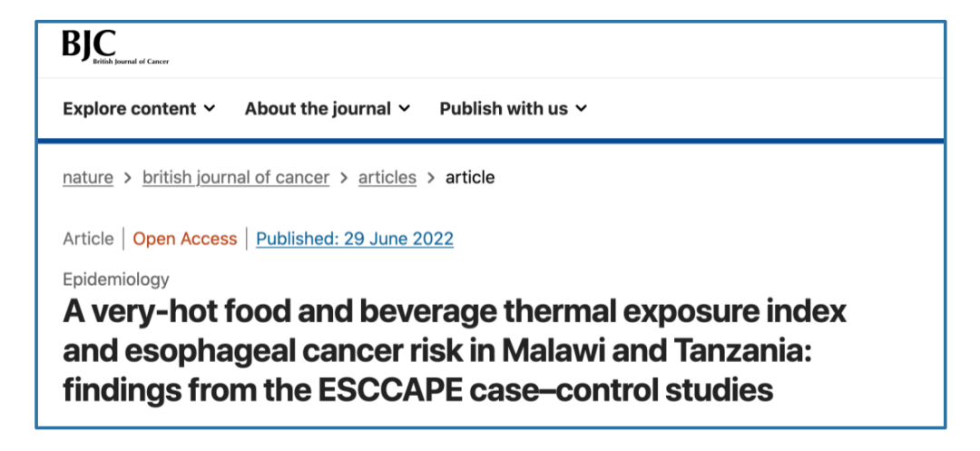Open the articles breadcrumb link
980x451 pixels.
(387, 178)
